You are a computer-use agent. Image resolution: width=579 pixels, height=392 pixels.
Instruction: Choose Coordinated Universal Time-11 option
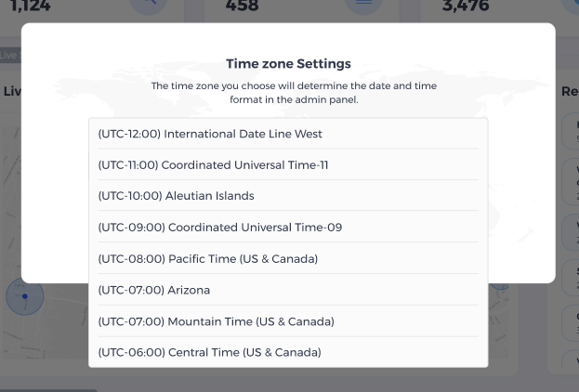tap(213, 165)
